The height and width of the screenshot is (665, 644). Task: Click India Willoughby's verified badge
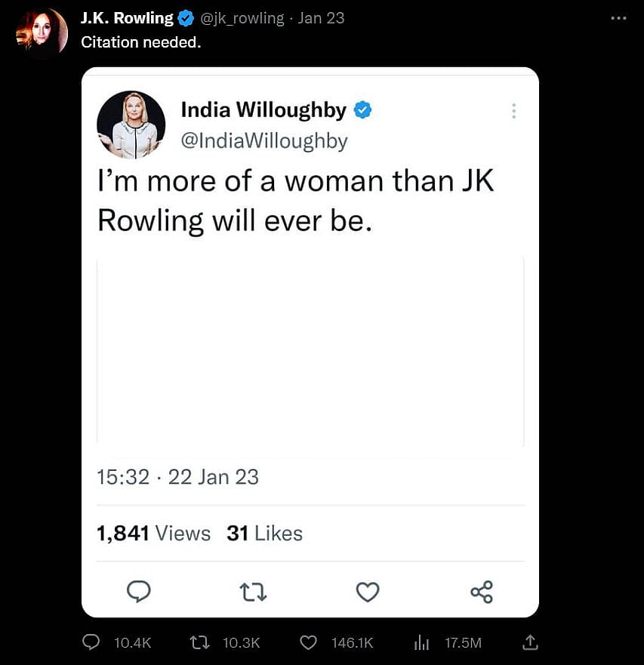362,109
